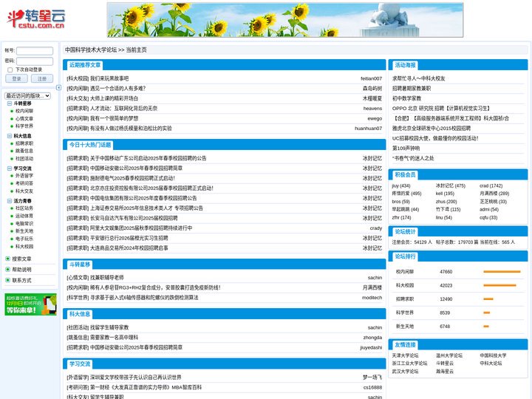Open active member zhus (200)
This screenshot has width=532, height=399.
[446, 202]
